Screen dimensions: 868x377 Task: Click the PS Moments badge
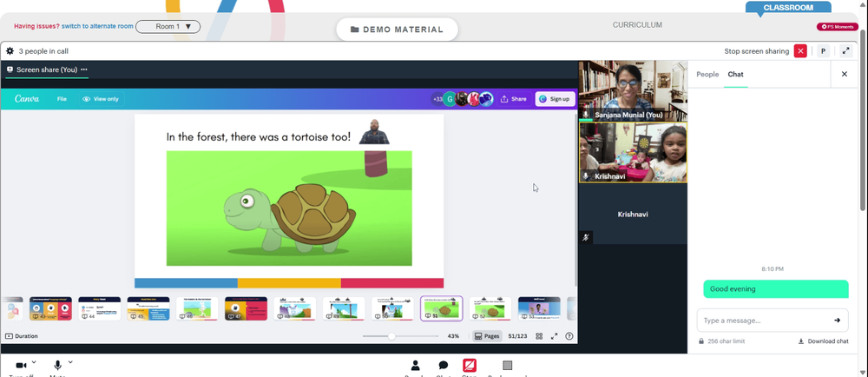pos(837,27)
